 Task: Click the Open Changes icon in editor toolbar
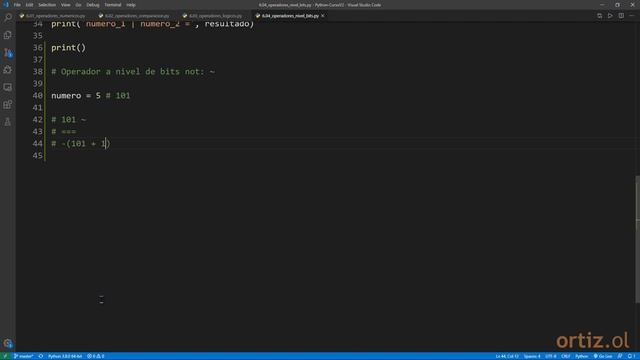tap(599, 16)
